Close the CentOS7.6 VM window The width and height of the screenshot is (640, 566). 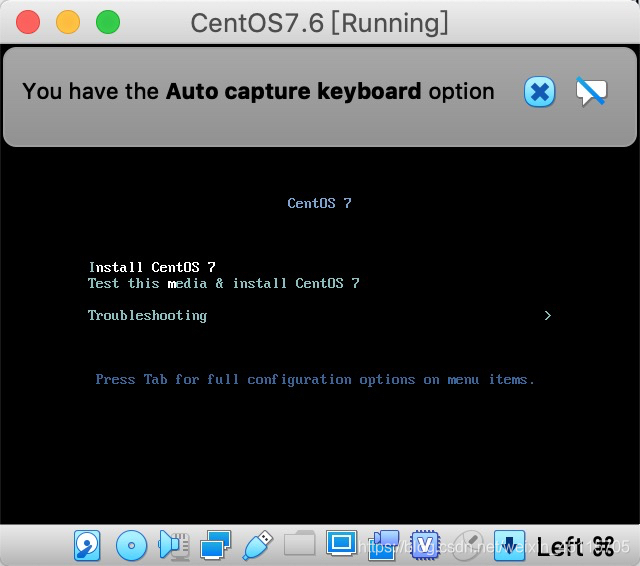pos(28,22)
